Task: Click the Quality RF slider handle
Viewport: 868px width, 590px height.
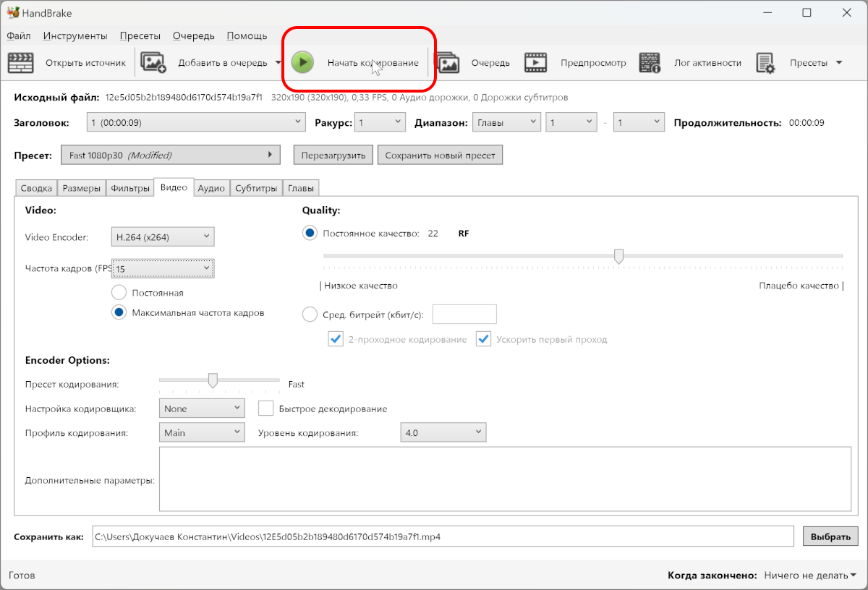Action: tap(618, 256)
